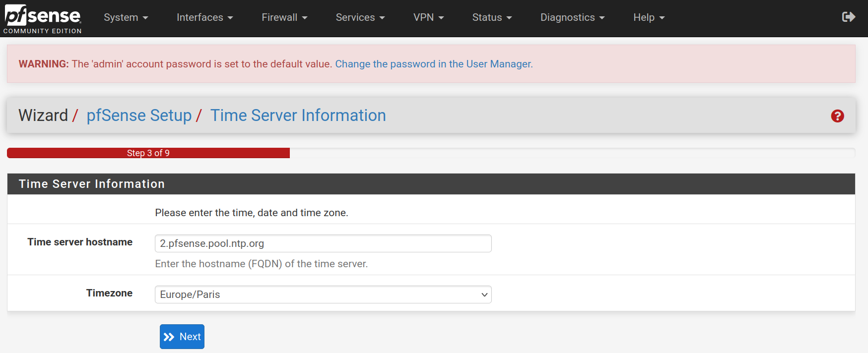Open the Services menu

tap(360, 17)
